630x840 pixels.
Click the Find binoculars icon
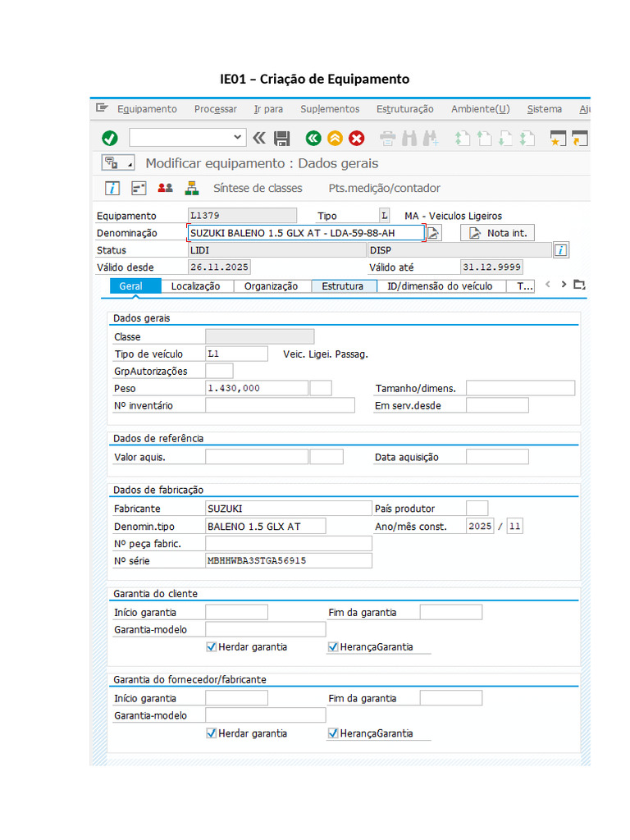tap(409, 139)
